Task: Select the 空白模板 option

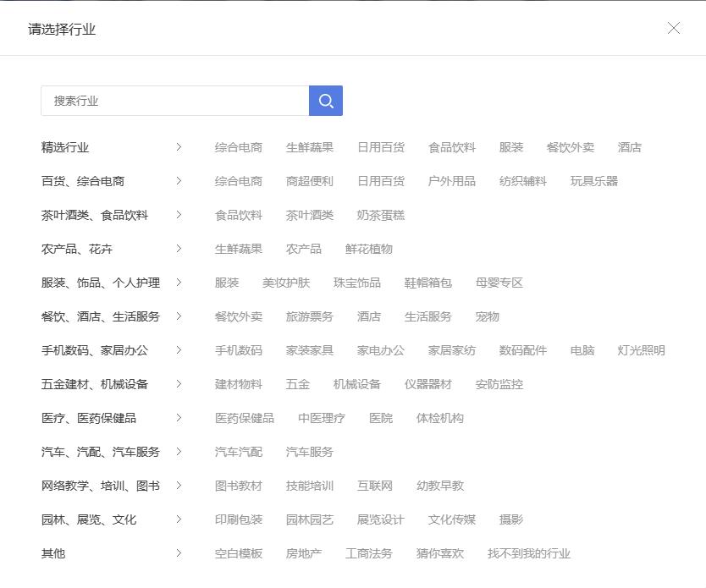Action: coord(237,553)
